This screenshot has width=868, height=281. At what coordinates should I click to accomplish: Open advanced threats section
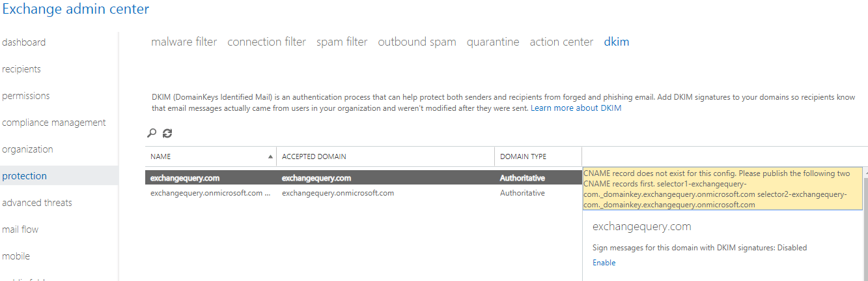point(37,203)
